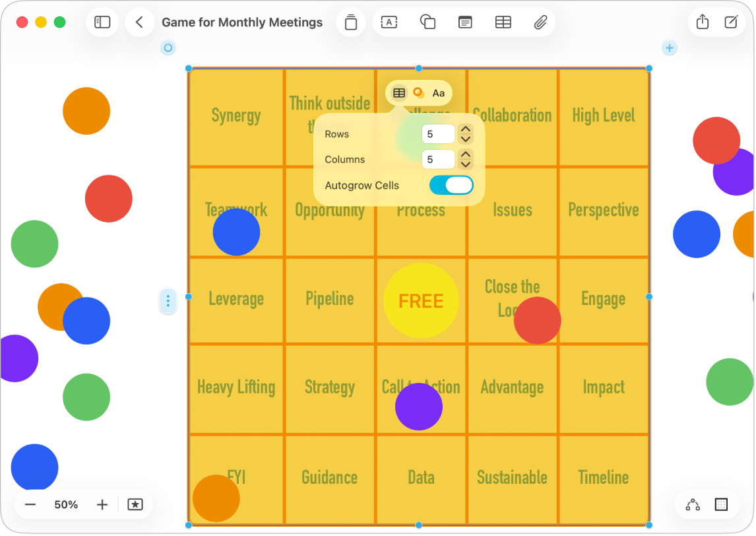Insert a new table
The height and width of the screenshot is (536, 756).
click(x=503, y=22)
